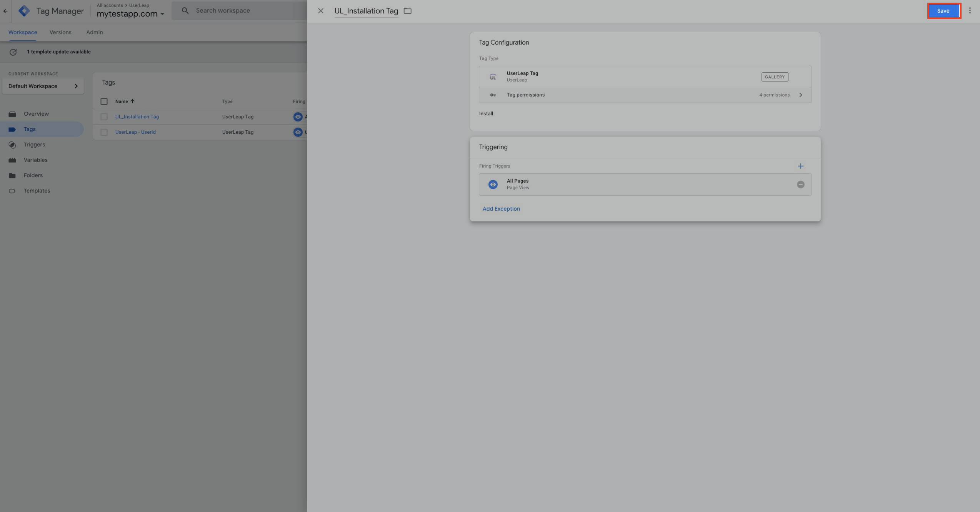980x512 pixels.
Task: Close the UL_Installation Tag editor panel
Action: click(320, 11)
